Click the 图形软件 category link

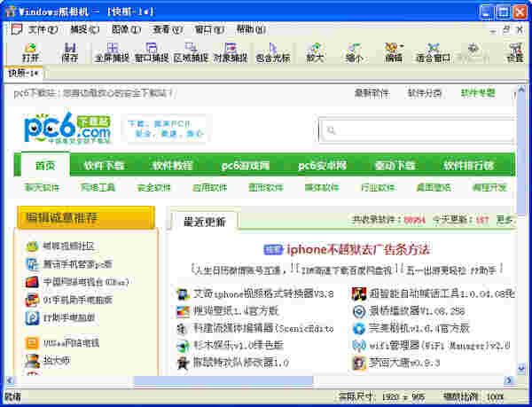pos(266,187)
